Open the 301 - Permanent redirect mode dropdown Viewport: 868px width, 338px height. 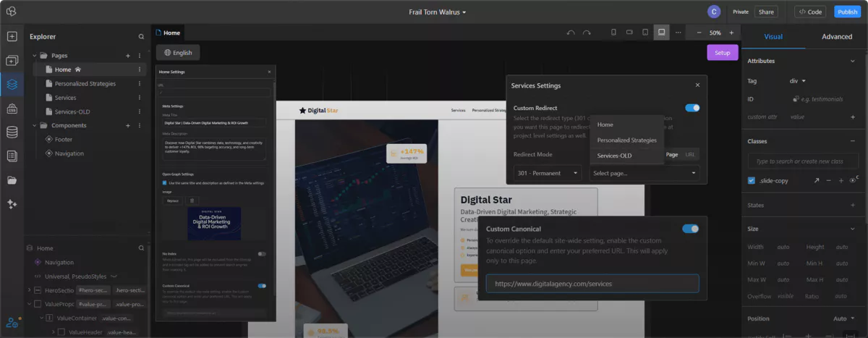[x=548, y=173]
